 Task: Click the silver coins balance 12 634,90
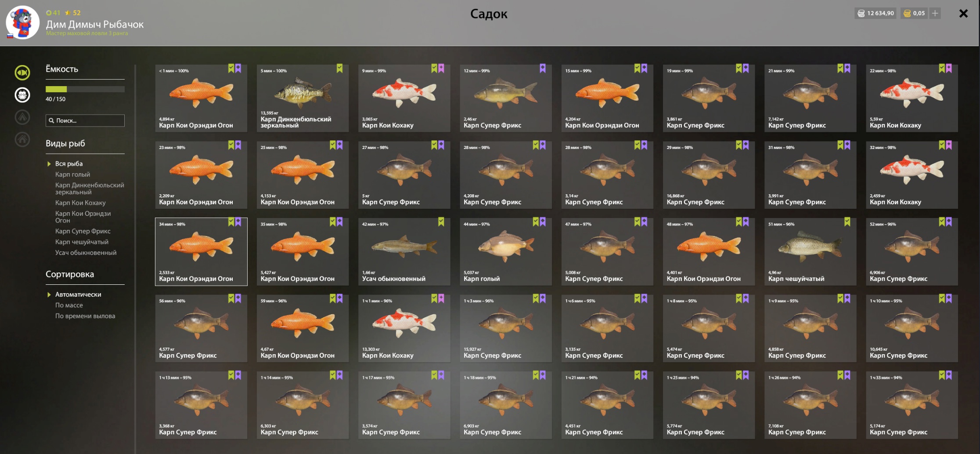tap(876, 13)
